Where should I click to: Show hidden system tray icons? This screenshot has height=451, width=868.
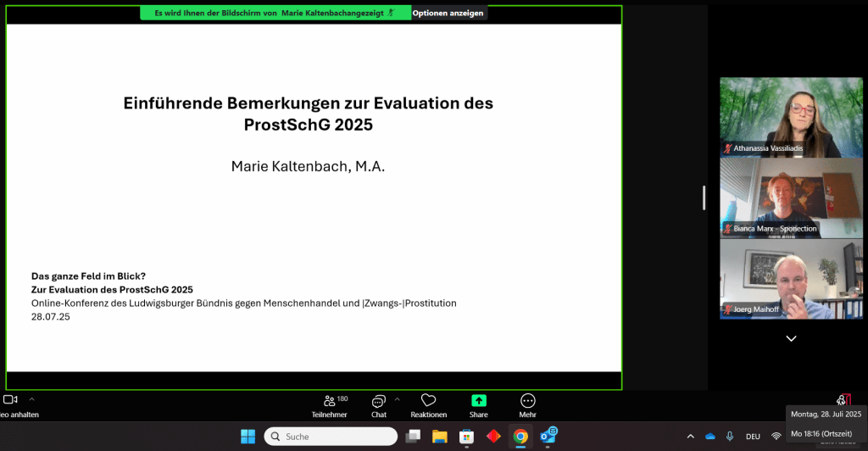(x=690, y=437)
